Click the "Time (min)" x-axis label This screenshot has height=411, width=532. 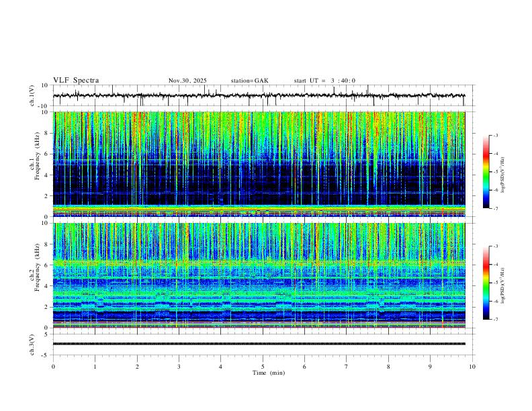pyautogui.click(x=269, y=373)
